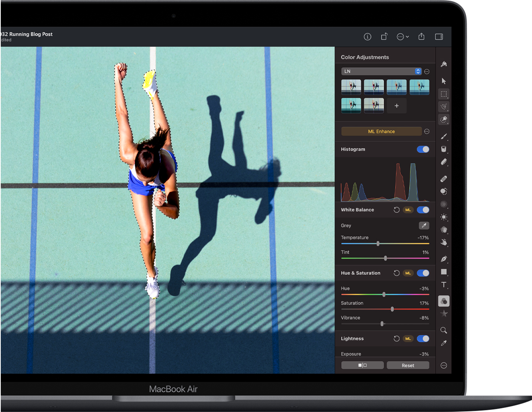
Task: Select the Type text tool
Action: pos(444,285)
